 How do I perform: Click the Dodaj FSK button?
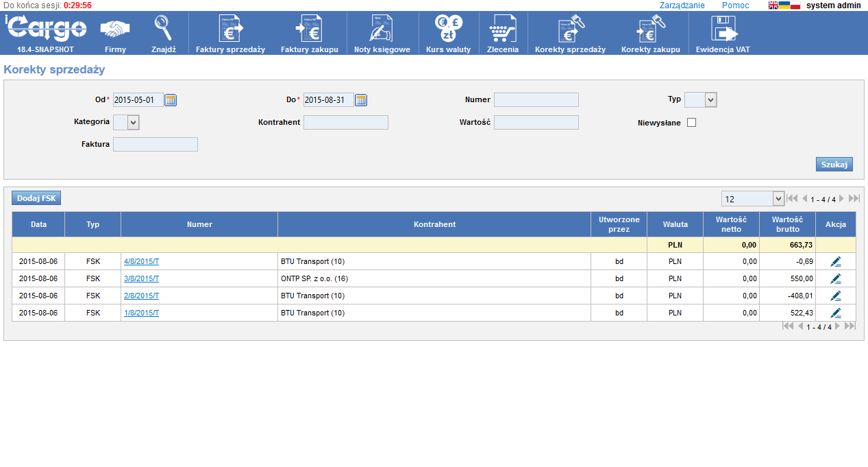tap(36, 198)
